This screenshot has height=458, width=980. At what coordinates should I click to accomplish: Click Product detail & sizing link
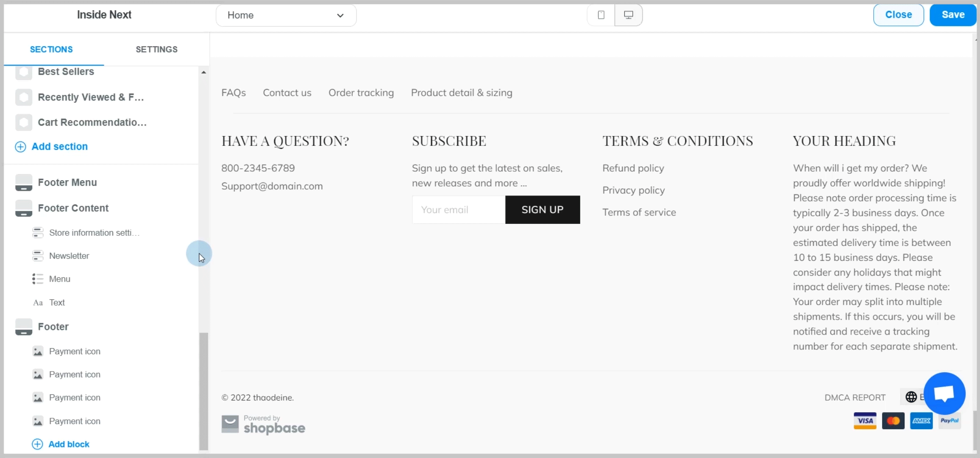(462, 92)
